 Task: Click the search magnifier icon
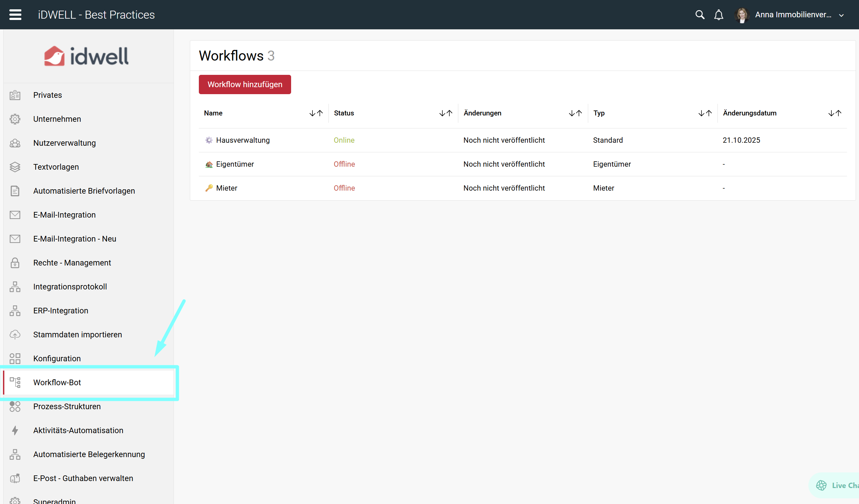pos(699,15)
